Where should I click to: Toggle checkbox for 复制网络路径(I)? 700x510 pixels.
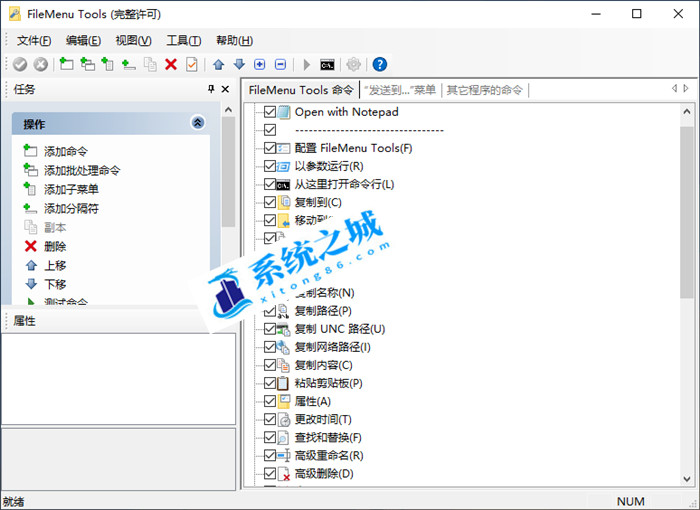point(270,347)
